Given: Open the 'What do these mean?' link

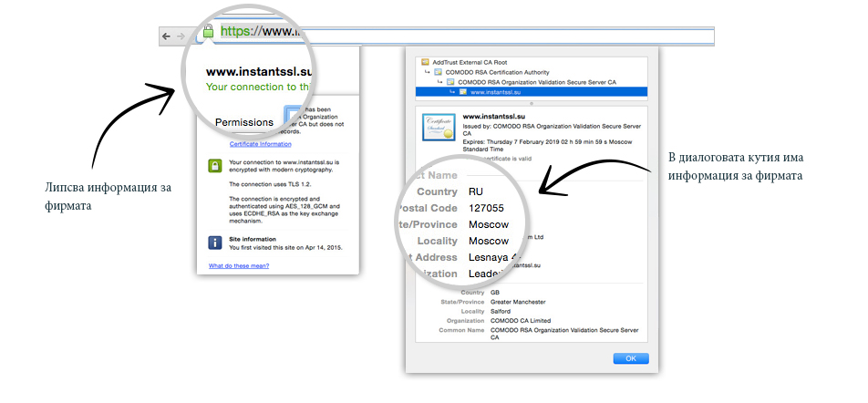Looking at the screenshot, I should tap(239, 265).
